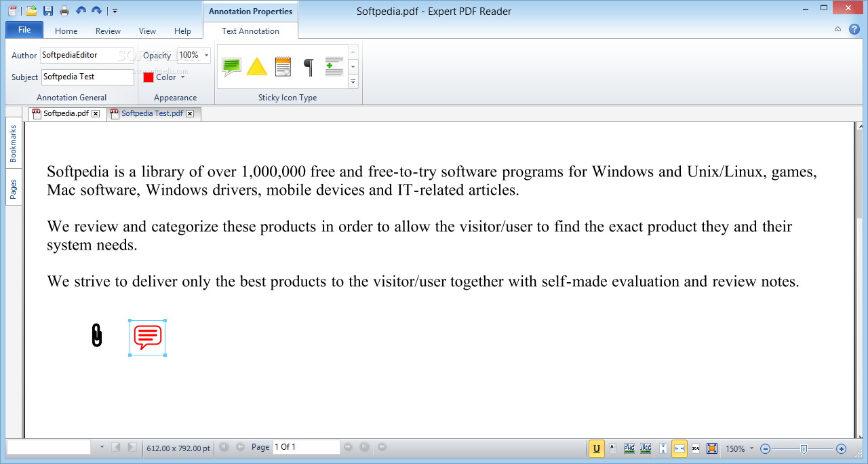The width and height of the screenshot is (868, 464).
Task: Click the previous search result arrow
Action: click(x=116, y=447)
